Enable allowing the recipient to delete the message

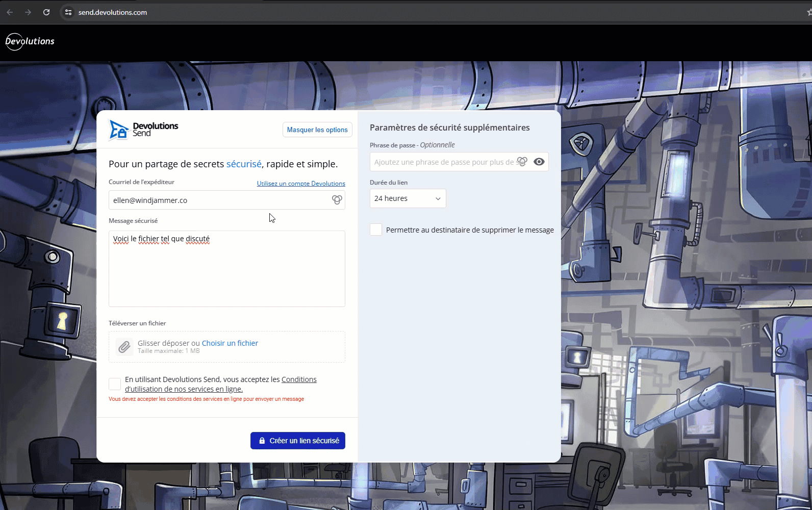[x=376, y=229]
